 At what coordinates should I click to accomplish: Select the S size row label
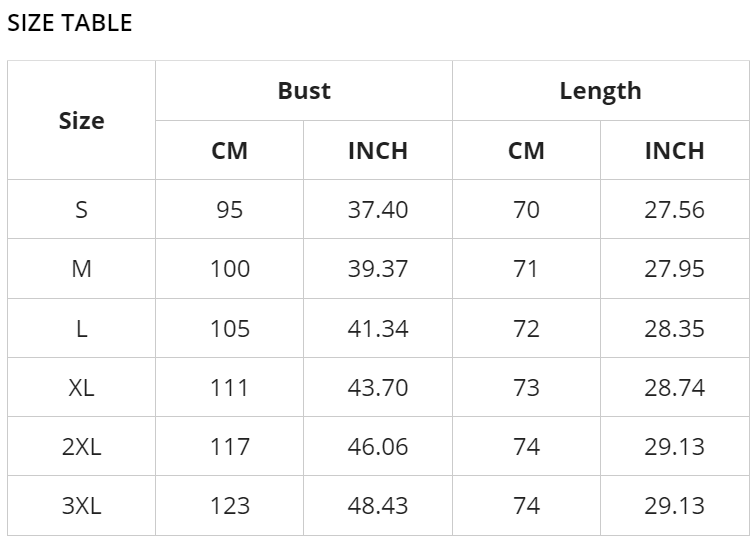[82, 210]
